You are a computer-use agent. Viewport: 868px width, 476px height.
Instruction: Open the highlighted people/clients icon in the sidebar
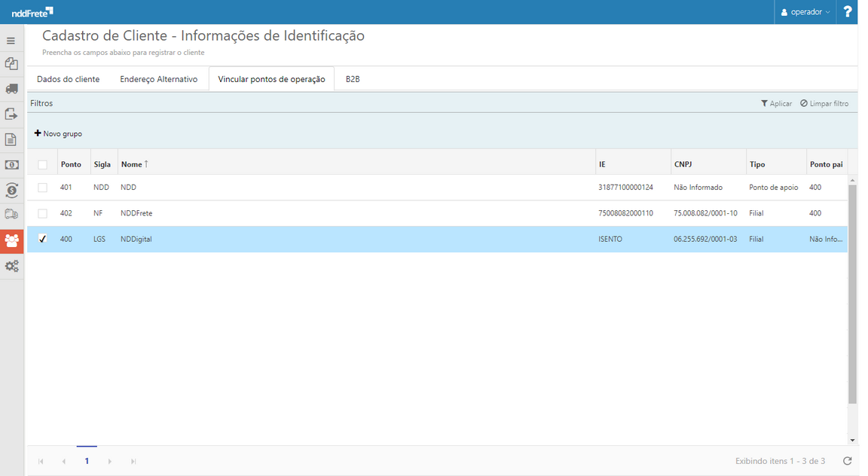click(11, 240)
